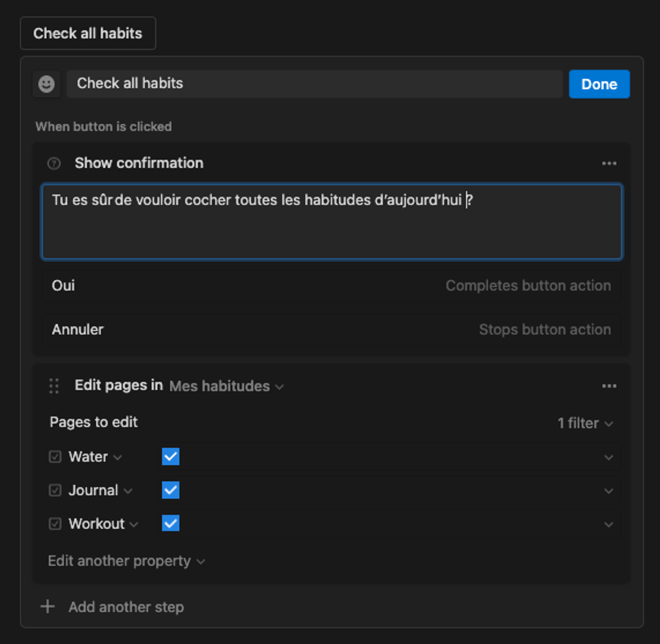
Task: Click the plus icon to add step
Action: click(47, 606)
